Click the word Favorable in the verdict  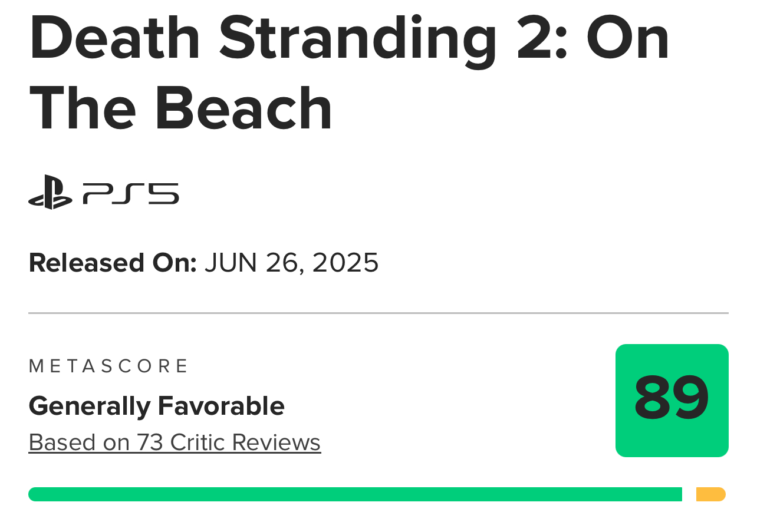click(221, 406)
